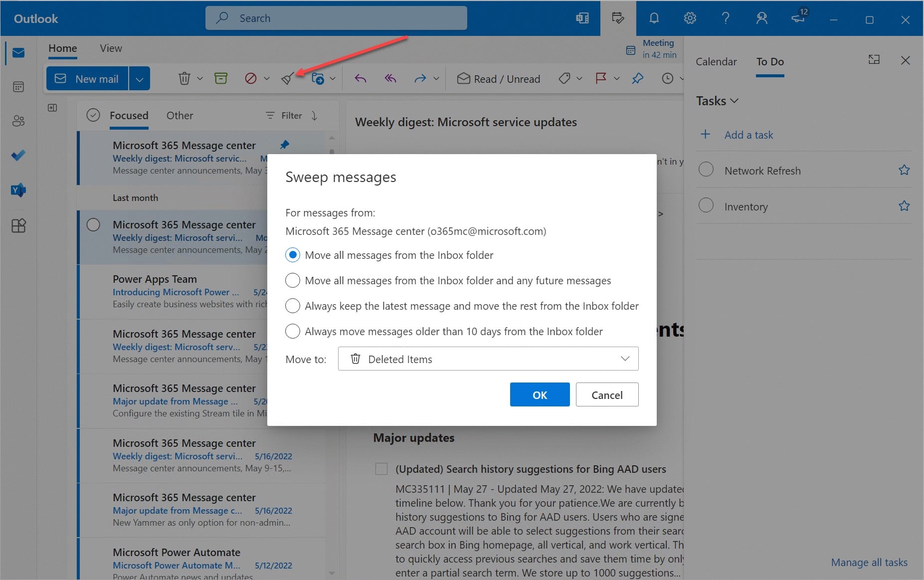Switch to the View ribbon tab

[x=111, y=48]
